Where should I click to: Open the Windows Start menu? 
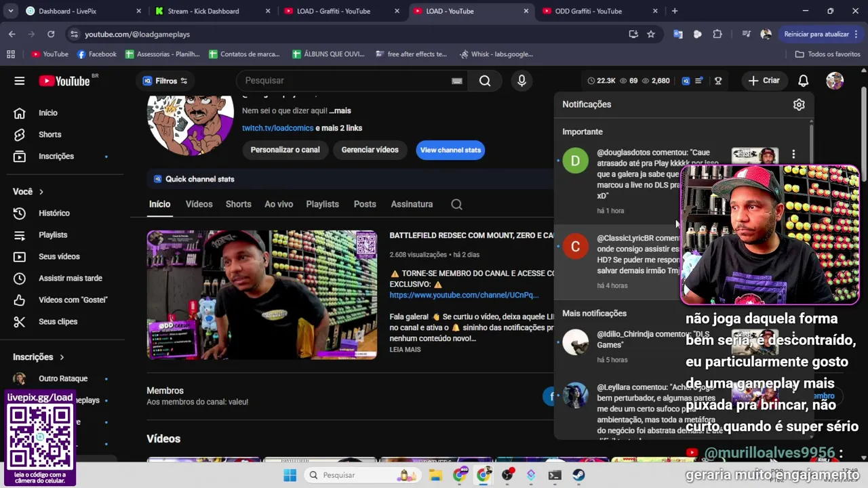[290, 475]
